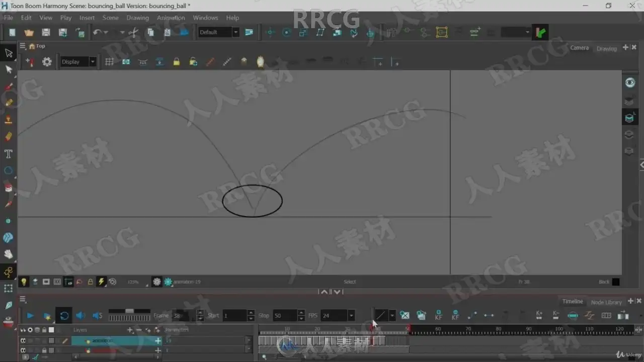Select the Transform tool arrow
The width and height of the screenshot is (644, 362).
click(x=9, y=53)
